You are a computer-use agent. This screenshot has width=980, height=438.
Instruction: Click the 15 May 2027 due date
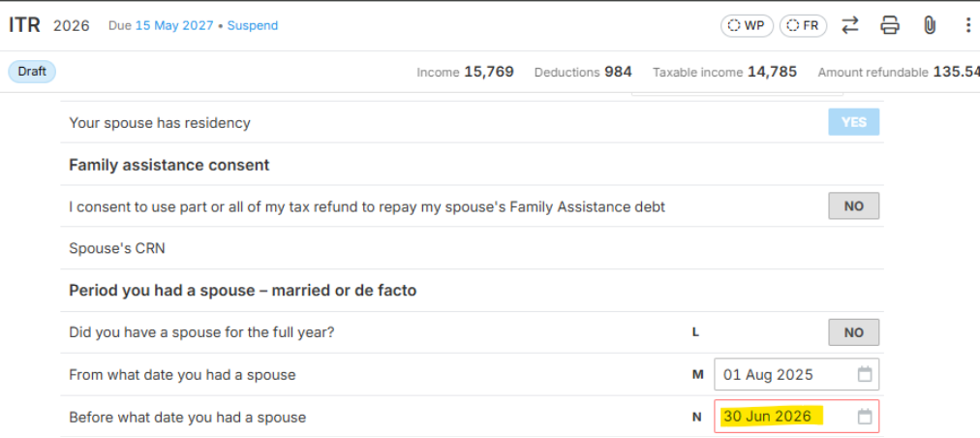[174, 25]
